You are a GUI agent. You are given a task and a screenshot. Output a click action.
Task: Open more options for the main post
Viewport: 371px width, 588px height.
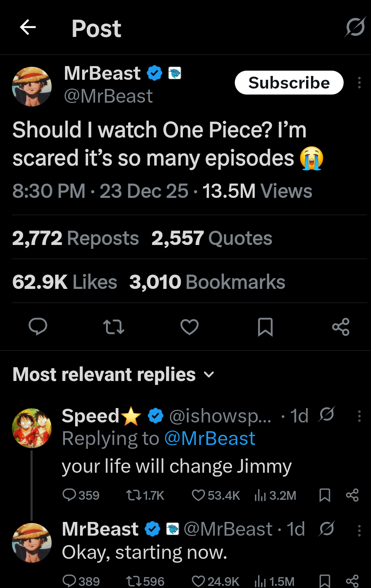tap(359, 83)
